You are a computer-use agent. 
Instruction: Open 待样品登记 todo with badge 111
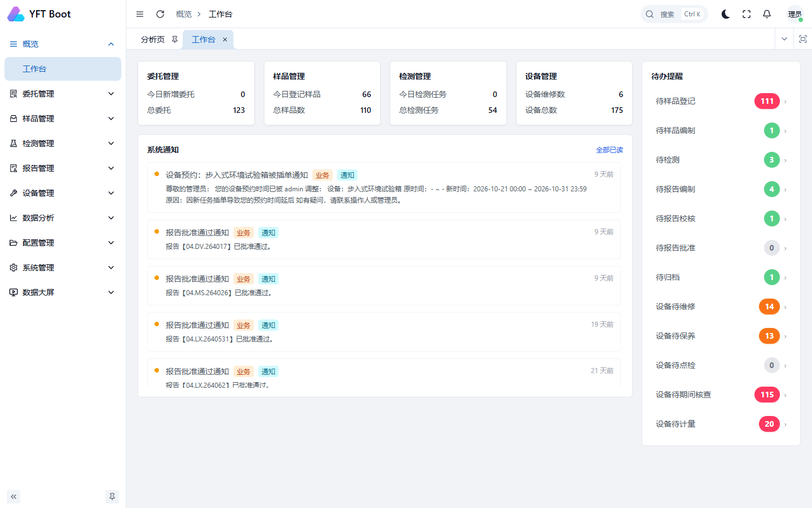point(721,101)
